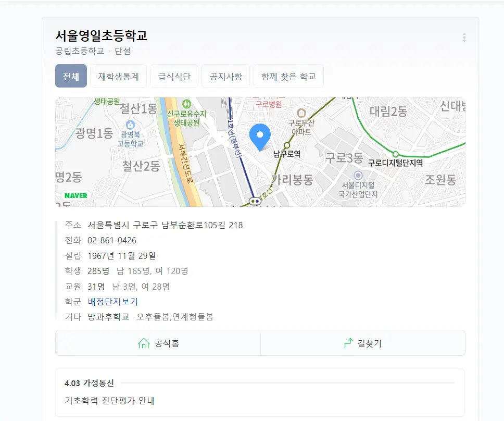The height and width of the screenshot is (421, 504).
Task: Select the 전체 tab
Action: point(71,76)
